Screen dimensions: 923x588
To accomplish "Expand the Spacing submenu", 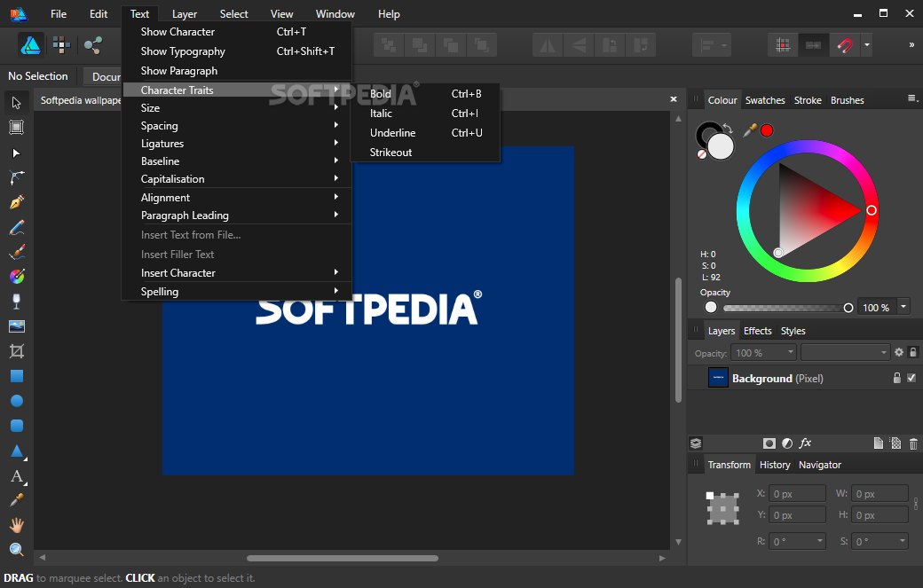I will click(237, 125).
